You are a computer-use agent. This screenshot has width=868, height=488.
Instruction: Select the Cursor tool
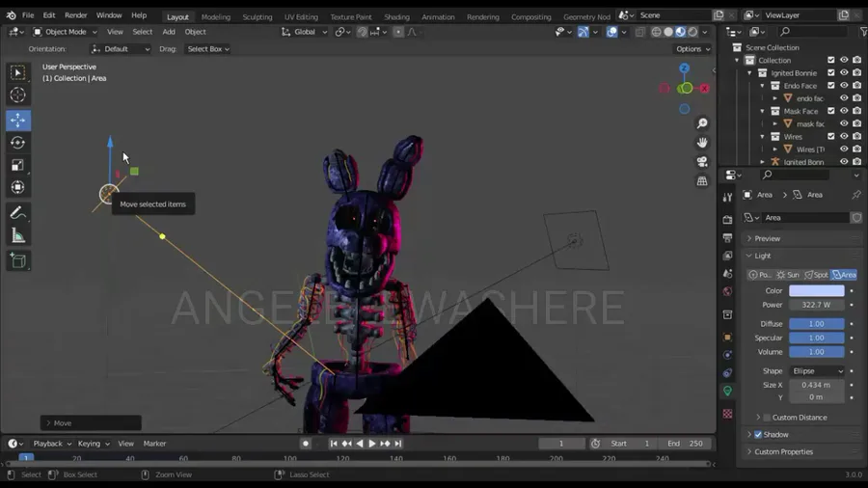pyautogui.click(x=17, y=95)
